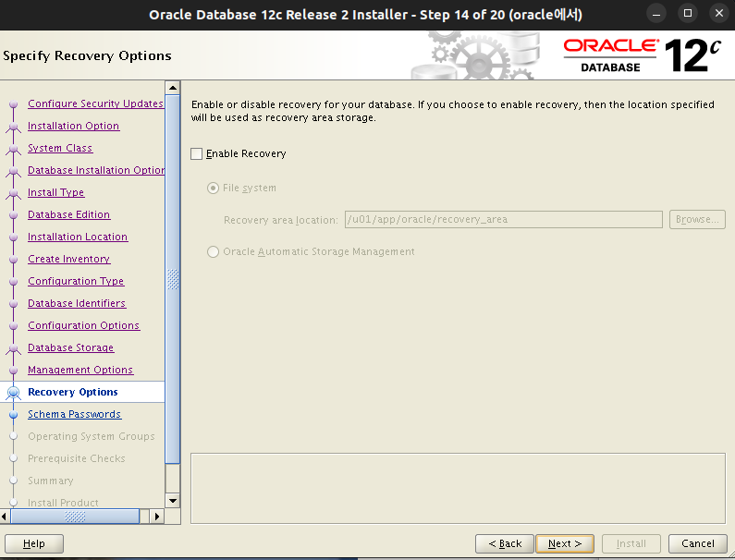735x560 pixels.
Task: Click the step marker beside Install Type
Action: pos(14,193)
